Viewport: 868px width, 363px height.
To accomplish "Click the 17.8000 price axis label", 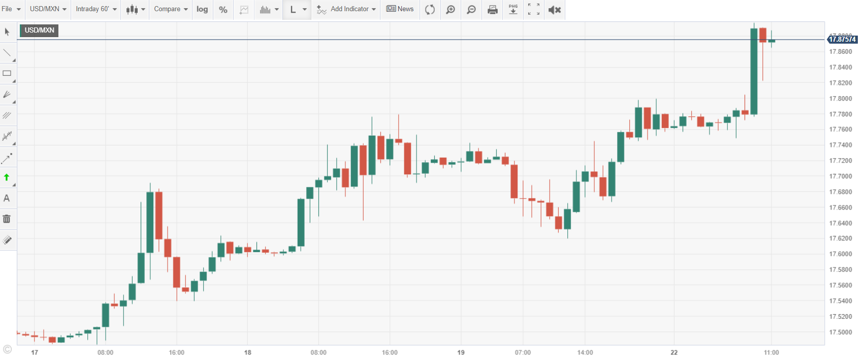I will tap(841, 99).
